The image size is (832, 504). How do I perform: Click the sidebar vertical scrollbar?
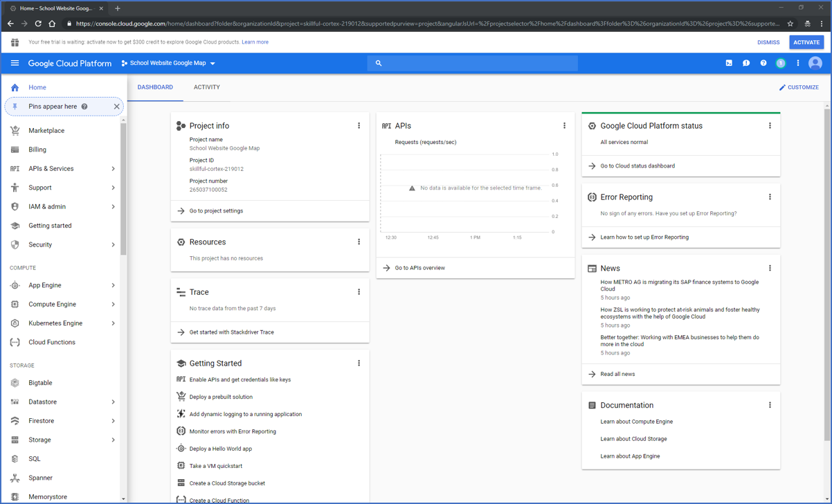[124, 188]
